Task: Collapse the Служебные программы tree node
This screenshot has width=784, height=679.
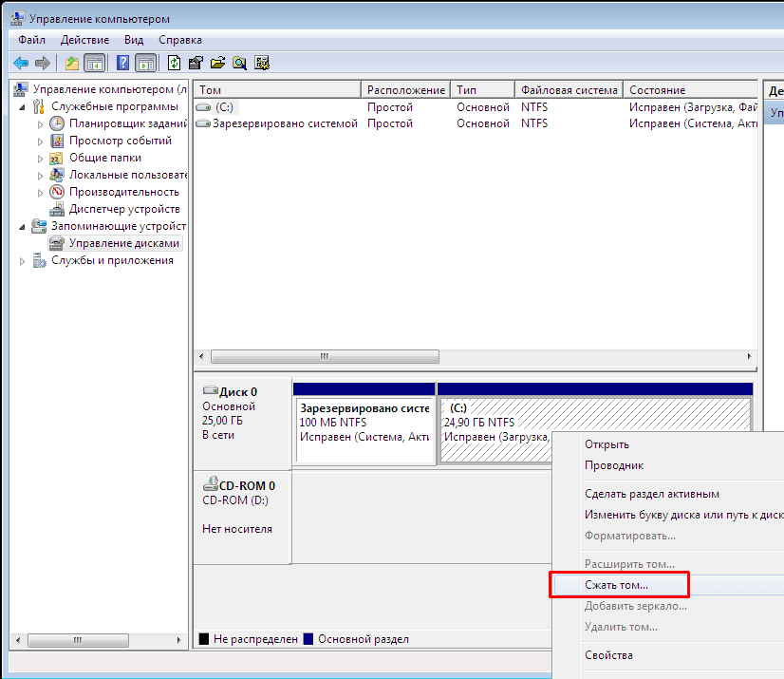Action: tap(23, 106)
